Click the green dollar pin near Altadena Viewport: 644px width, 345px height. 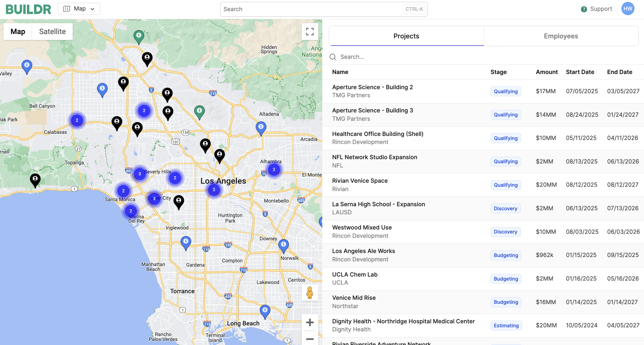click(200, 112)
